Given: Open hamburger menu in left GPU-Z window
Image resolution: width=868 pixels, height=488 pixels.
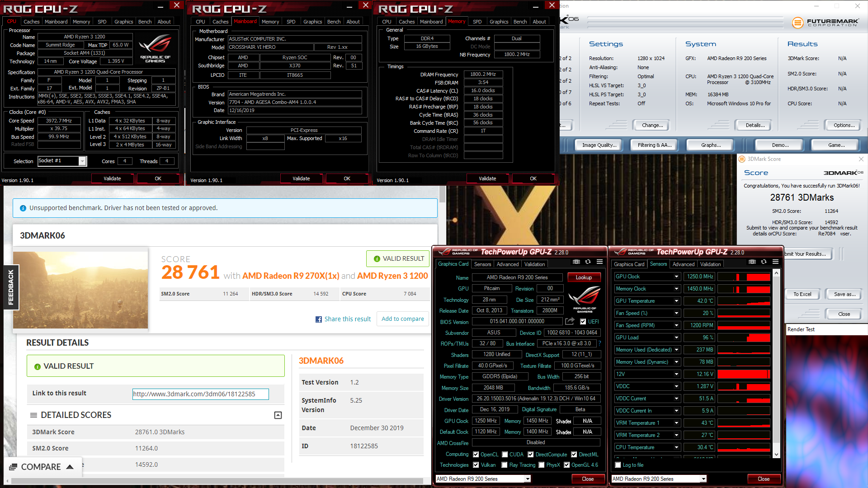Looking at the screenshot, I should tap(599, 262).
